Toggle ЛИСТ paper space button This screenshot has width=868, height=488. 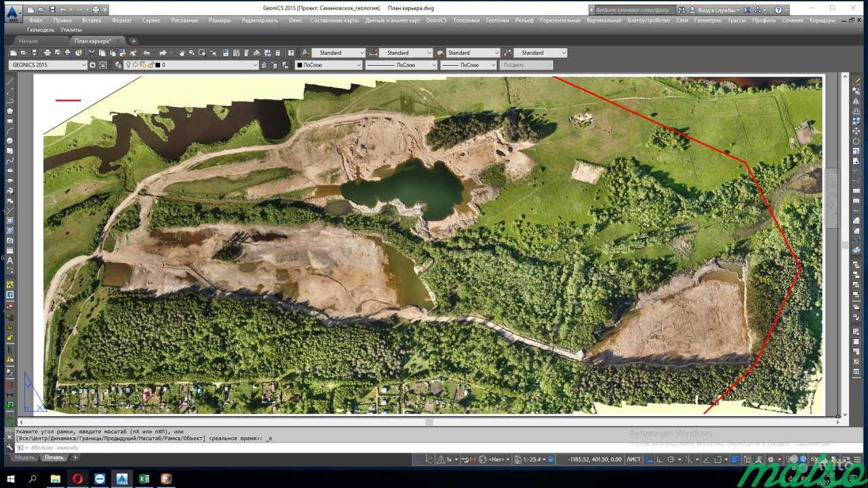click(x=633, y=460)
